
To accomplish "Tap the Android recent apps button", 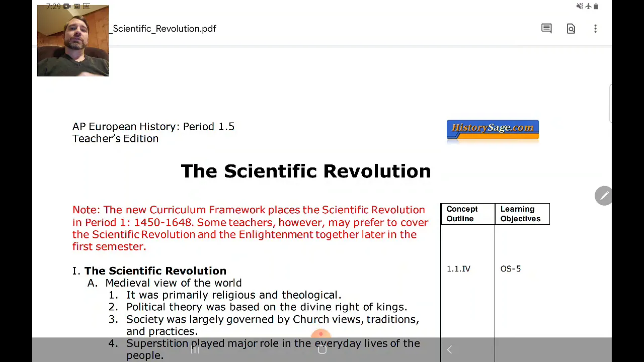I will click(x=195, y=350).
